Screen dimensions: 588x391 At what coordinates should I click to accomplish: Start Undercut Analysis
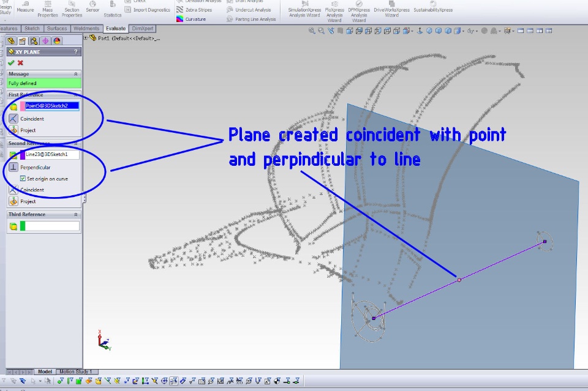249,10
